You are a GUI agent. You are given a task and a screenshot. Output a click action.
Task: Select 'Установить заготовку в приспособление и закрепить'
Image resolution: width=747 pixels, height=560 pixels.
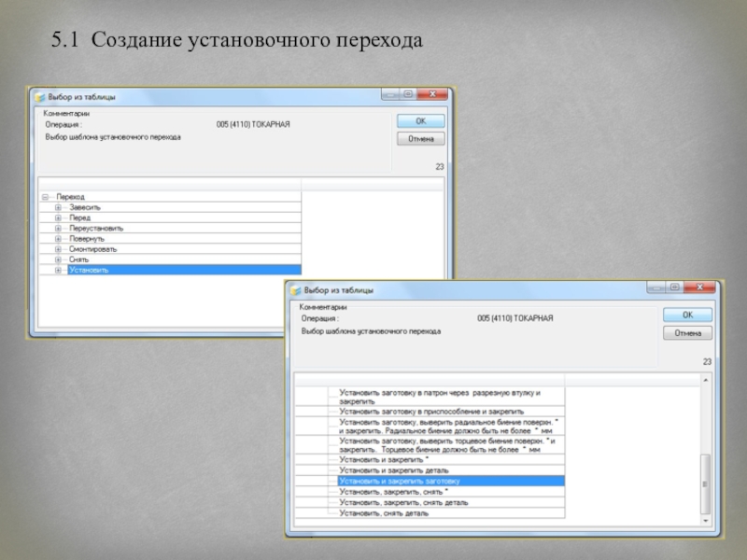click(x=431, y=411)
